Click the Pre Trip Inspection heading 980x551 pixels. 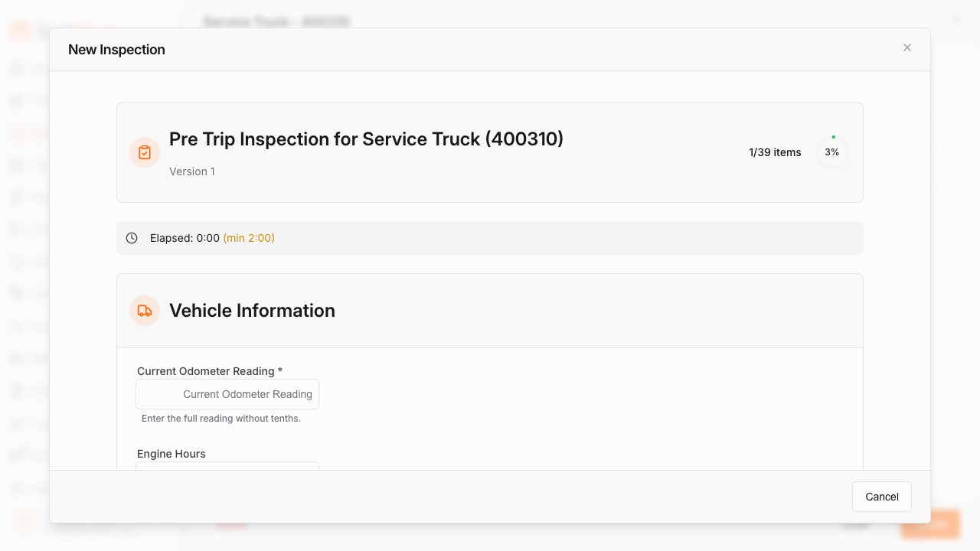coord(366,139)
